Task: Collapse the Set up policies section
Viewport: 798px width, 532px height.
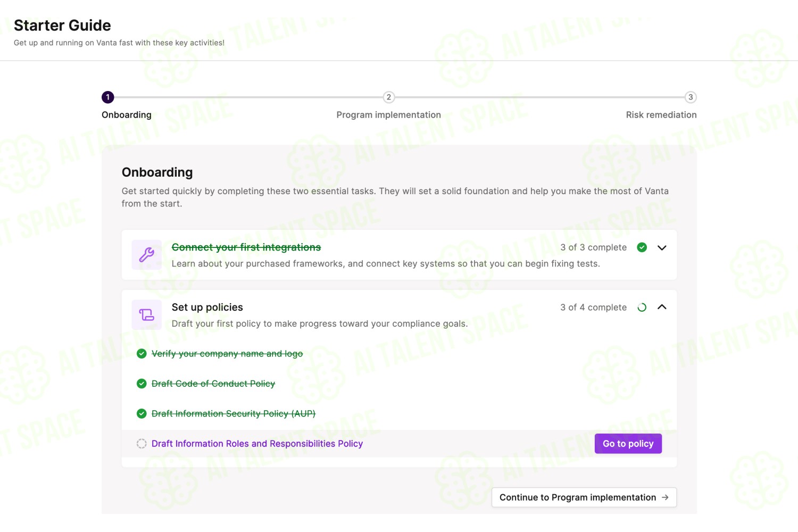Action: click(662, 307)
